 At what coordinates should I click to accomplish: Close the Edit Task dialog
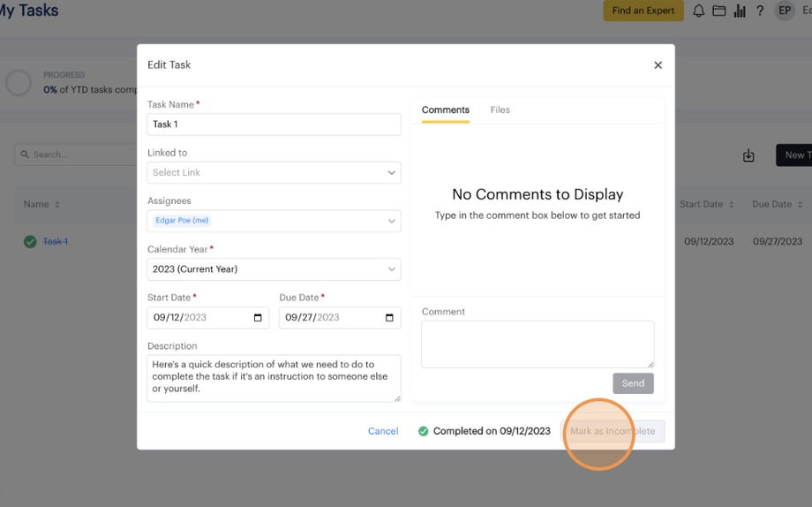pos(658,65)
